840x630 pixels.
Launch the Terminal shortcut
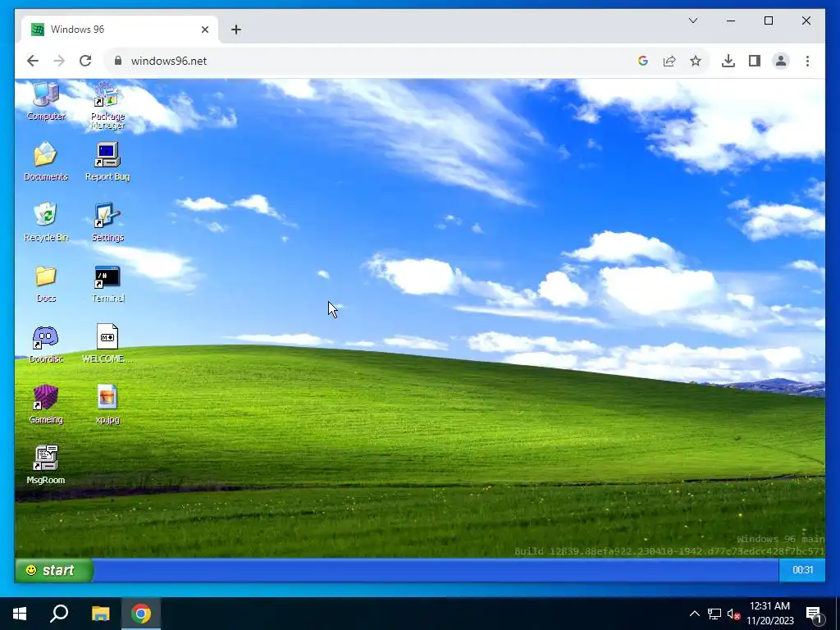point(107,283)
